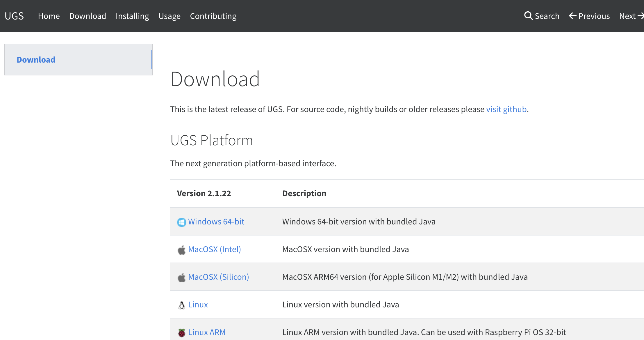Viewport: 644px width, 340px height.
Task: Open the Home menu item
Action: (49, 16)
